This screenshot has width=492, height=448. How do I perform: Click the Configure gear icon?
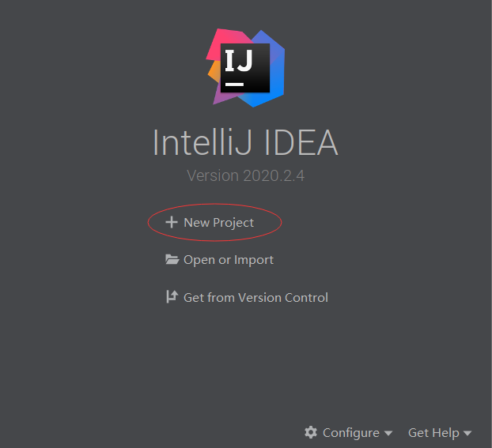pyautogui.click(x=311, y=432)
